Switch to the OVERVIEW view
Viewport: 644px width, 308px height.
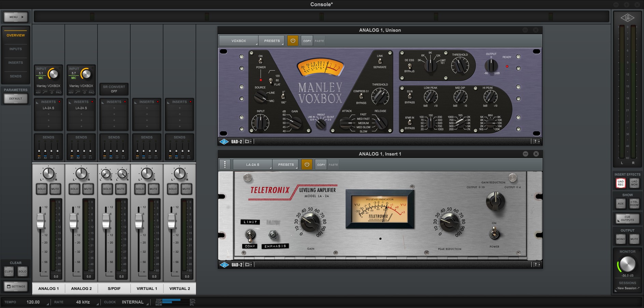tap(16, 35)
